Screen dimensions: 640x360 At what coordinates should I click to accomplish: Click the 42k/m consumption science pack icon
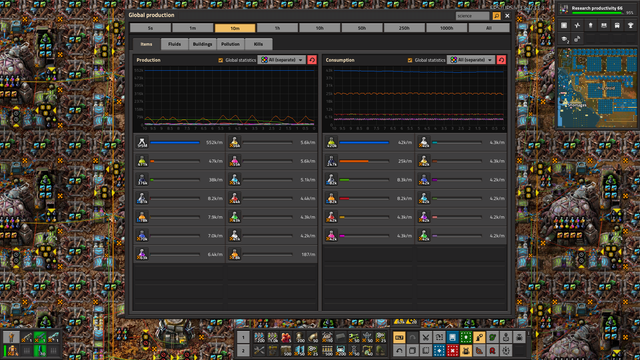click(331, 142)
